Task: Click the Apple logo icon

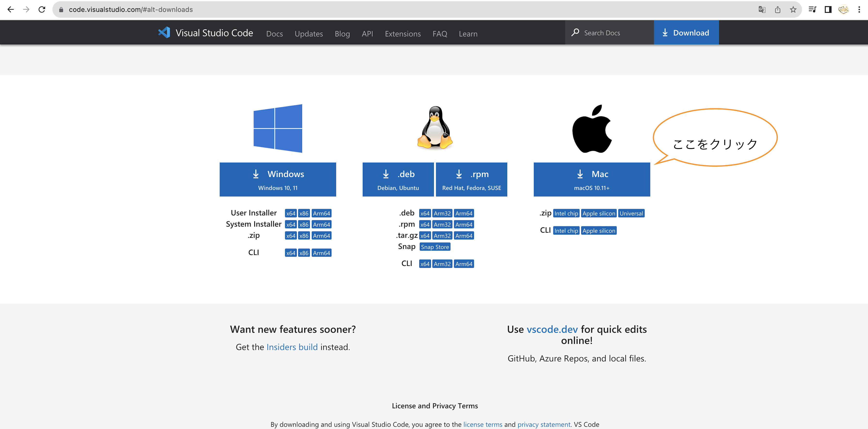Action: 592,127
